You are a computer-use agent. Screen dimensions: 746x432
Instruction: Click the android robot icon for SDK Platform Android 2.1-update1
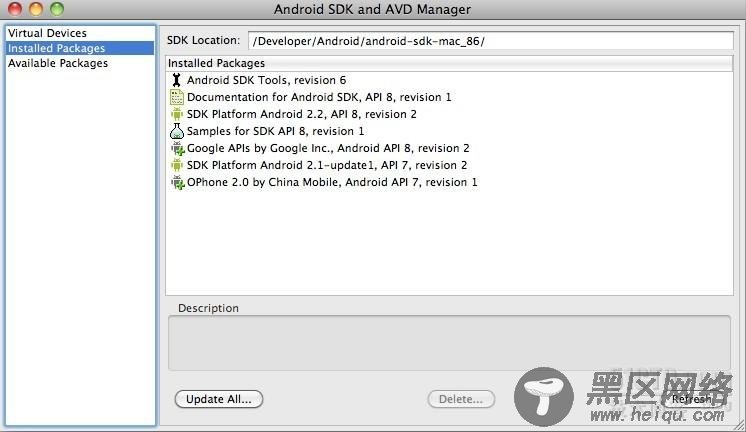[x=177, y=165]
